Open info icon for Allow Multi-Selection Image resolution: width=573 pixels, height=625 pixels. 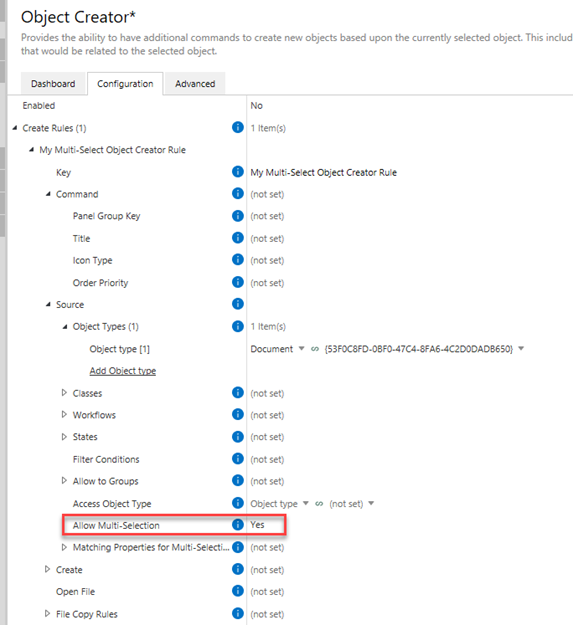click(237, 525)
